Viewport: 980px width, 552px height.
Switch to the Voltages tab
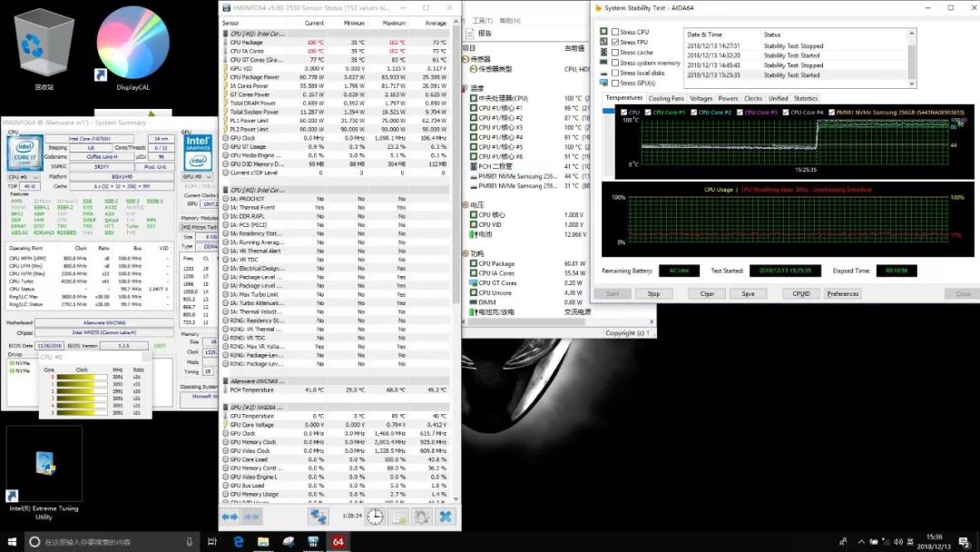point(701,98)
